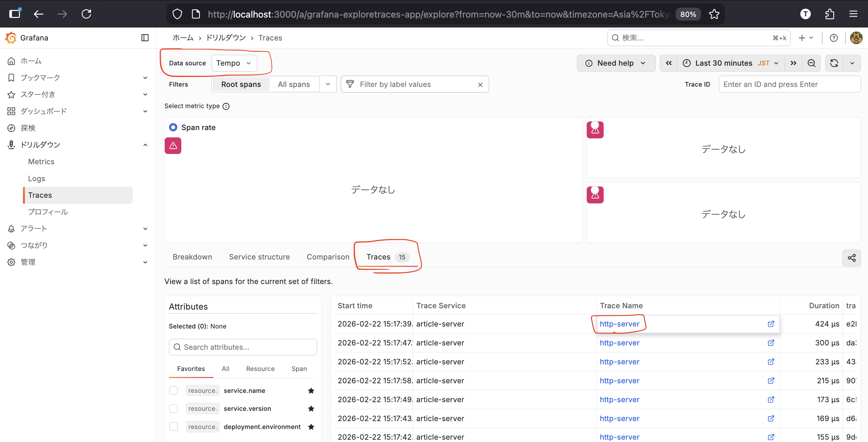Enable the deployment.environment attribute checkbox
Viewport: 868px width, 442px height.
coord(174,426)
